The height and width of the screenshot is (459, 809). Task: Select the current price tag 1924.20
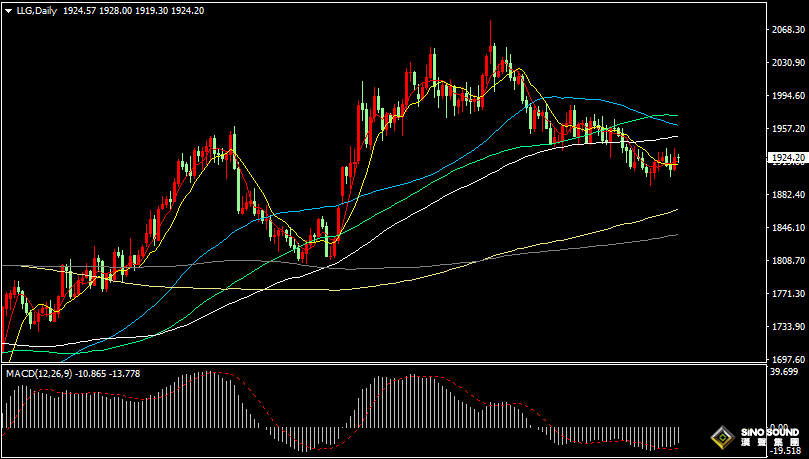(788, 158)
